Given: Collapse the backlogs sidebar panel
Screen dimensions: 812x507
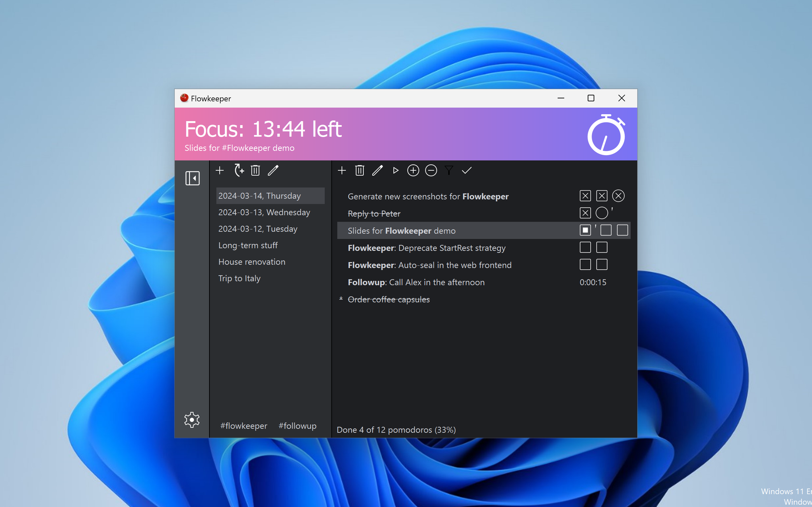Looking at the screenshot, I should click(x=192, y=178).
